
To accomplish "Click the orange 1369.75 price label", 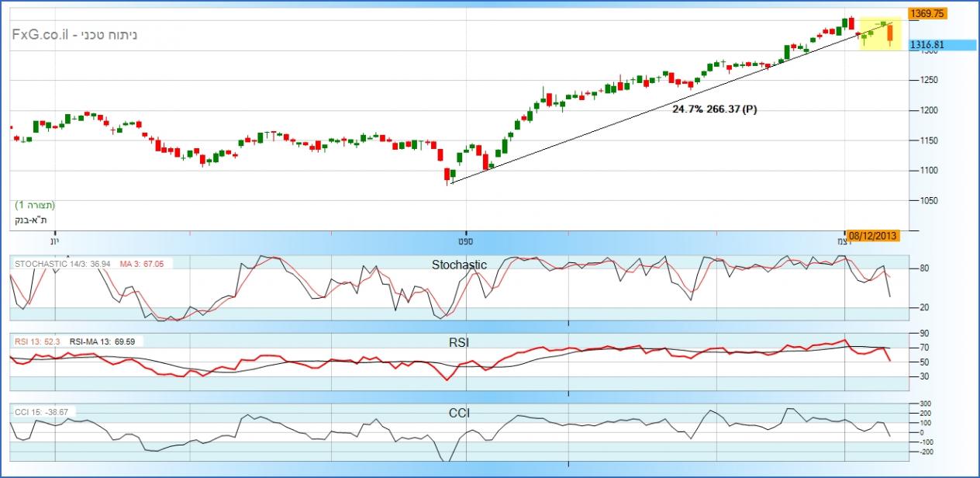I will 927,13.
